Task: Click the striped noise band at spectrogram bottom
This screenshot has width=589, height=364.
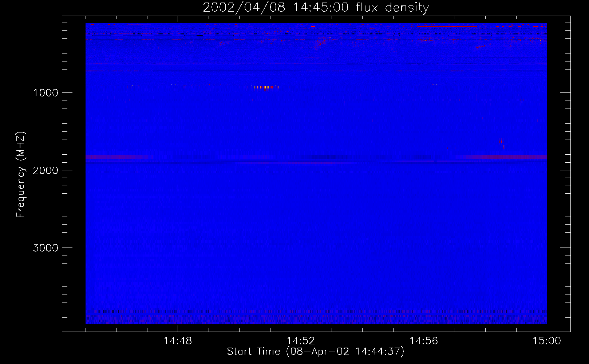Action: (x=316, y=317)
